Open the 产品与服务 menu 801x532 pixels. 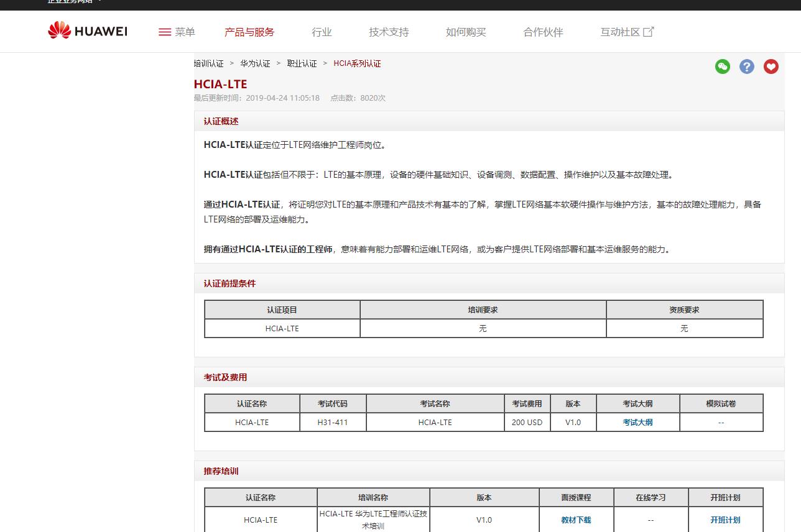[x=249, y=32]
